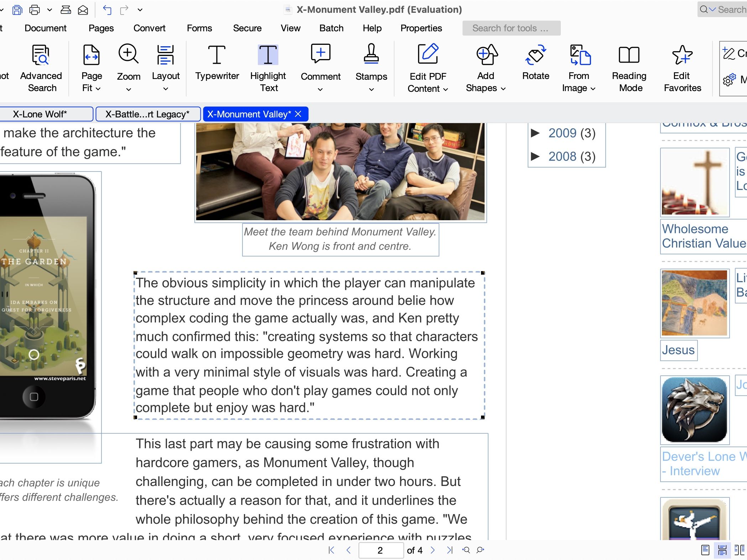
Task: Open the Document menu
Action: 45,28
